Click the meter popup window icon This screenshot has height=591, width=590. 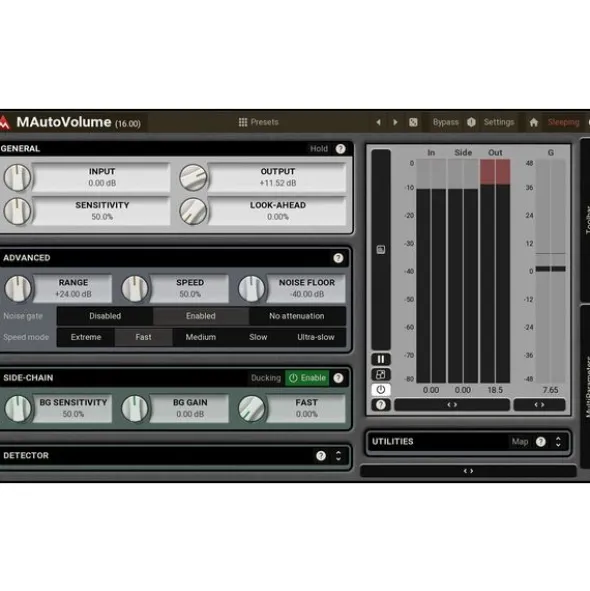(381, 374)
